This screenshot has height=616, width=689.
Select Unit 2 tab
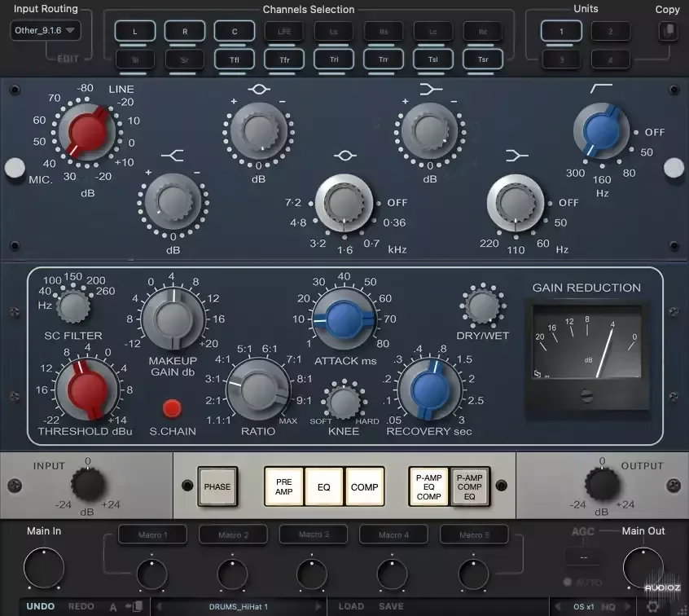(610, 31)
